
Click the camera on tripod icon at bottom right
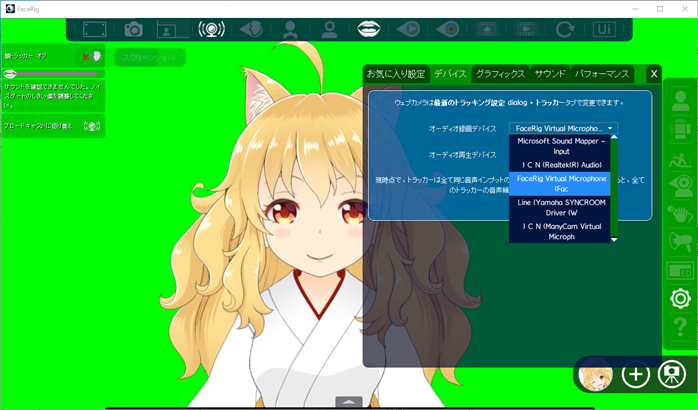pyautogui.click(x=672, y=374)
